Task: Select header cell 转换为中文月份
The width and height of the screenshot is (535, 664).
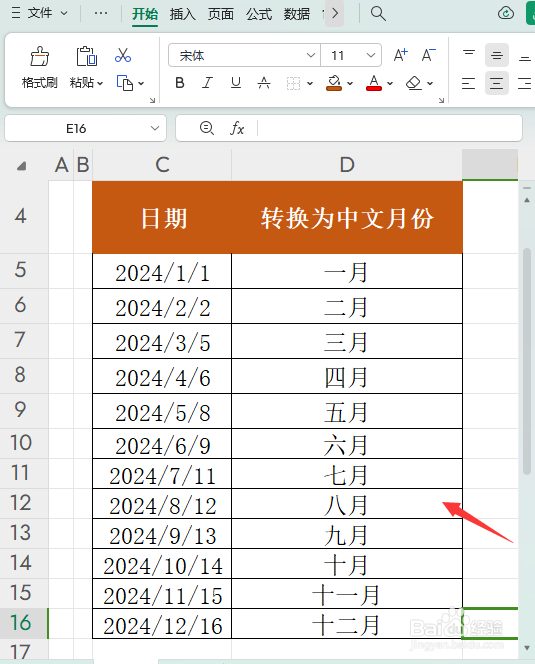Action: point(347,217)
